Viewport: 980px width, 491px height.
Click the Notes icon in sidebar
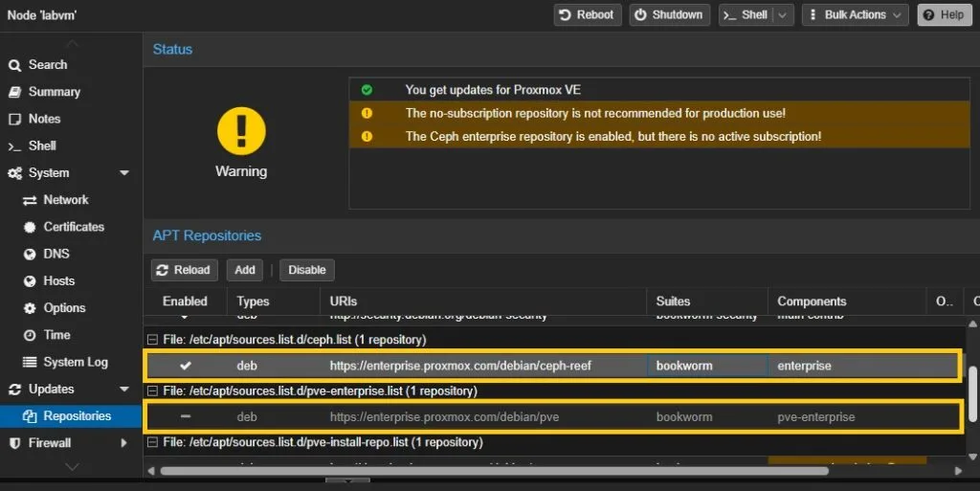tap(15, 119)
